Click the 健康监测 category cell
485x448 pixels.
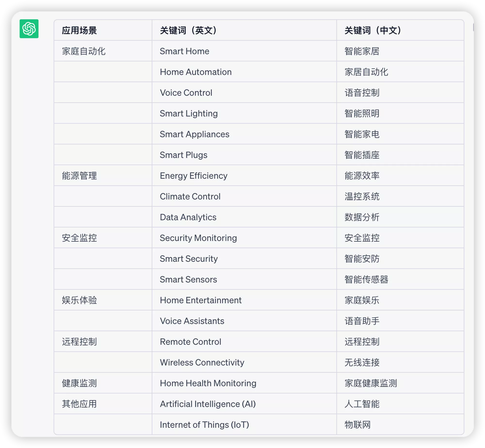point(79,383)
